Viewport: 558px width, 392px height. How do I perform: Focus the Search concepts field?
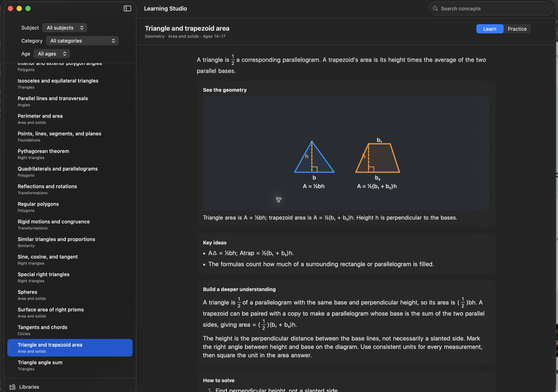coord(490,9)
